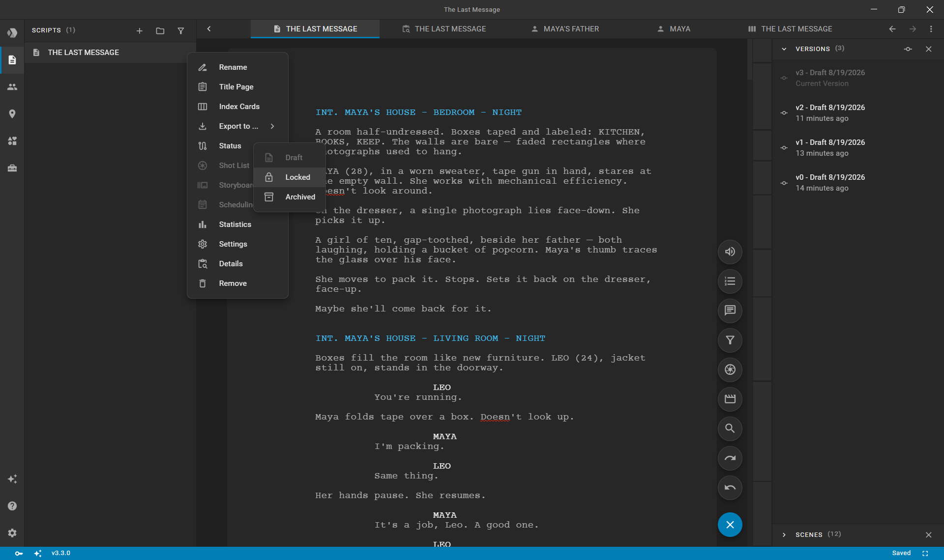Toggle fullscreen icon in status bar

[x=925, y=554]
